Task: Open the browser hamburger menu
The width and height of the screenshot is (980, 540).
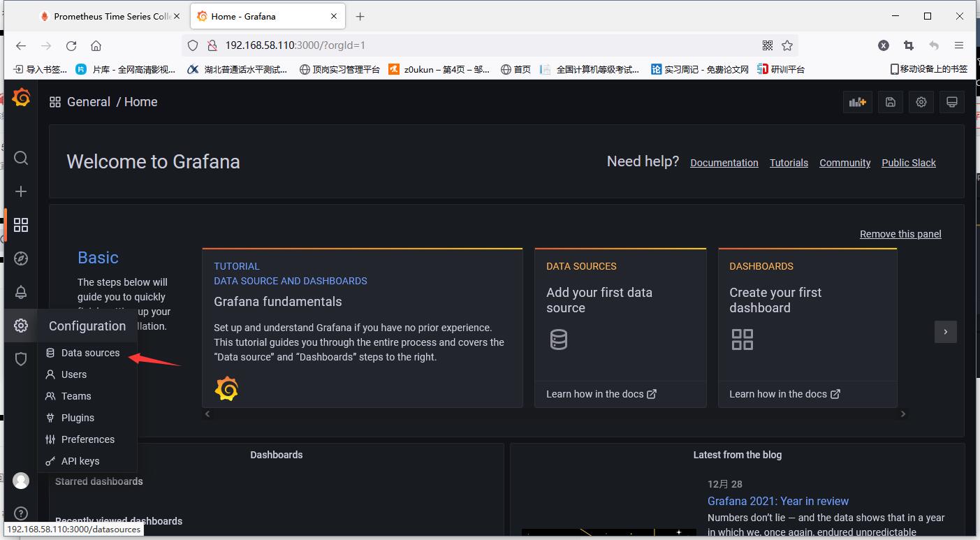Action: [x=959, y=45]
